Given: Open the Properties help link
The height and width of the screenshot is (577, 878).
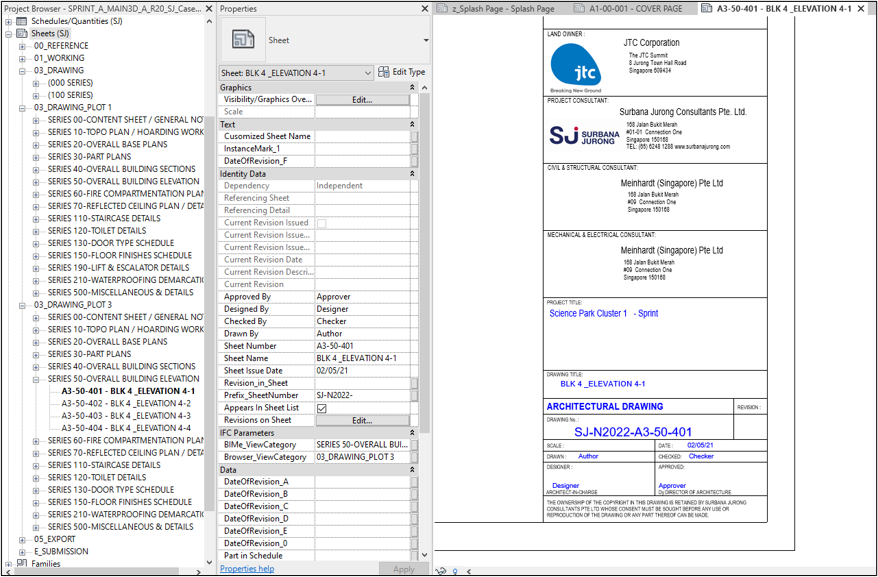Looking at the screenshot, I should coord(247,569).
